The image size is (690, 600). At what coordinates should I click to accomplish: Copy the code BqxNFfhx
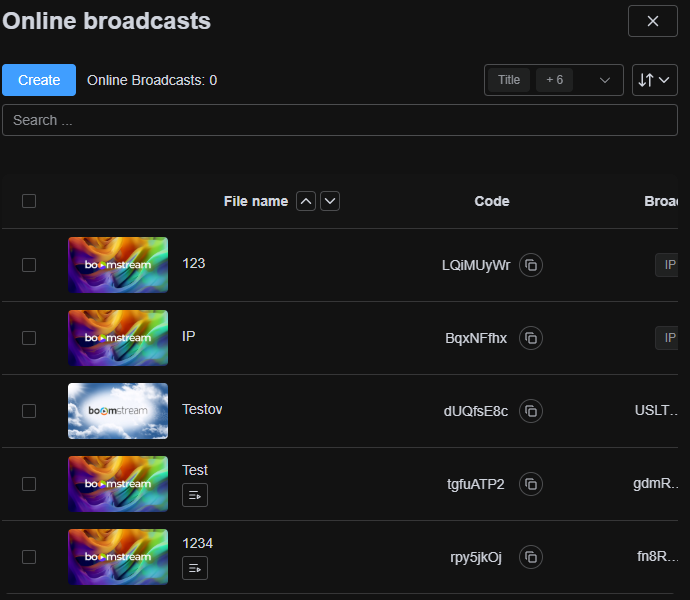[x=531, y=338]
